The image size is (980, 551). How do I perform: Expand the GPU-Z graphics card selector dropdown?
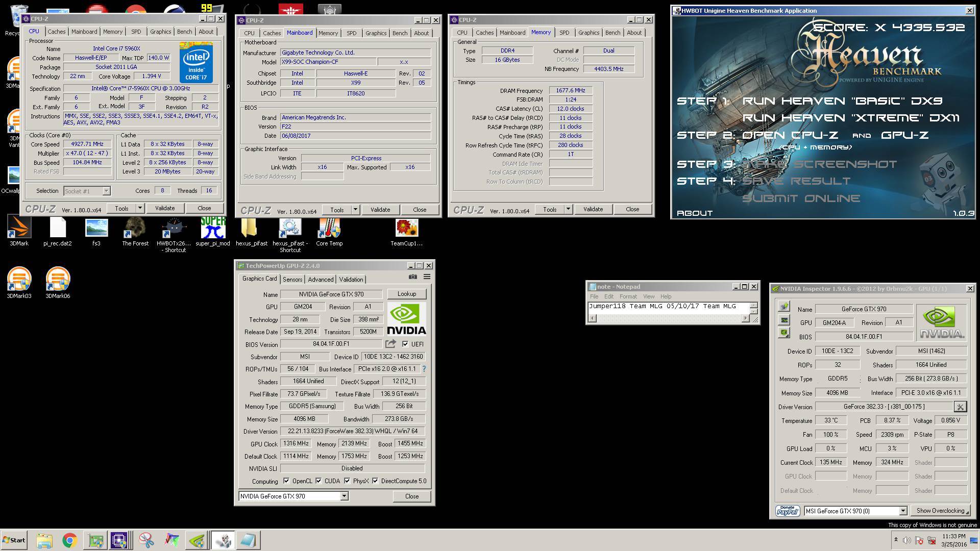tap(344, 496)
